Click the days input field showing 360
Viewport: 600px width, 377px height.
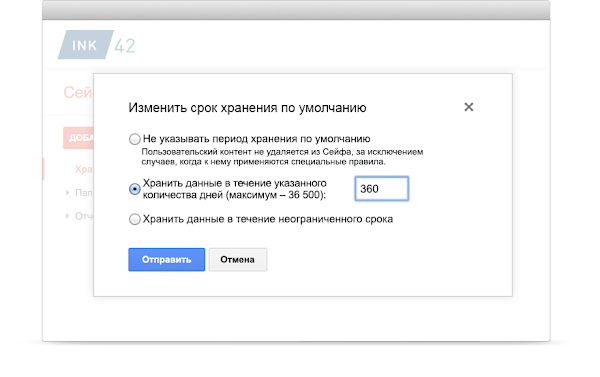pyautogui.click(x=382, y=189)
